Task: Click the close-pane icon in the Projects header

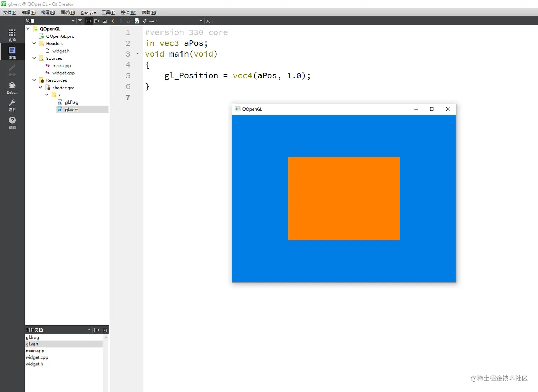Action: pyautogui.click(x=105, y=21)
